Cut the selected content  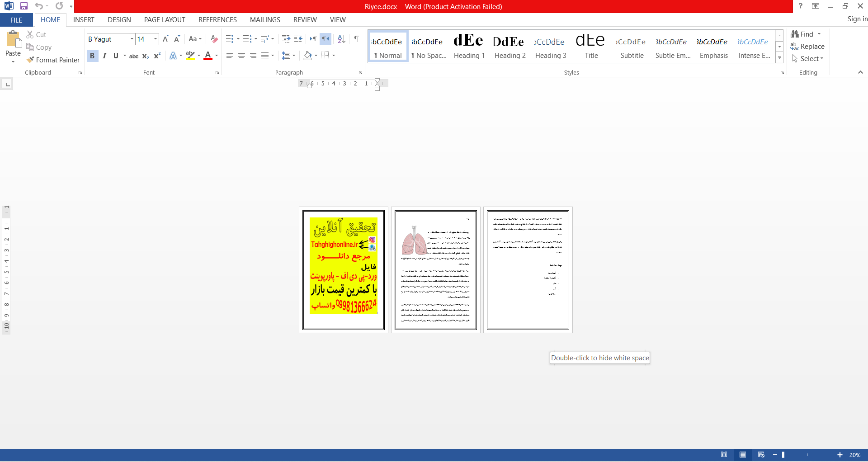(x=36, y=34)
